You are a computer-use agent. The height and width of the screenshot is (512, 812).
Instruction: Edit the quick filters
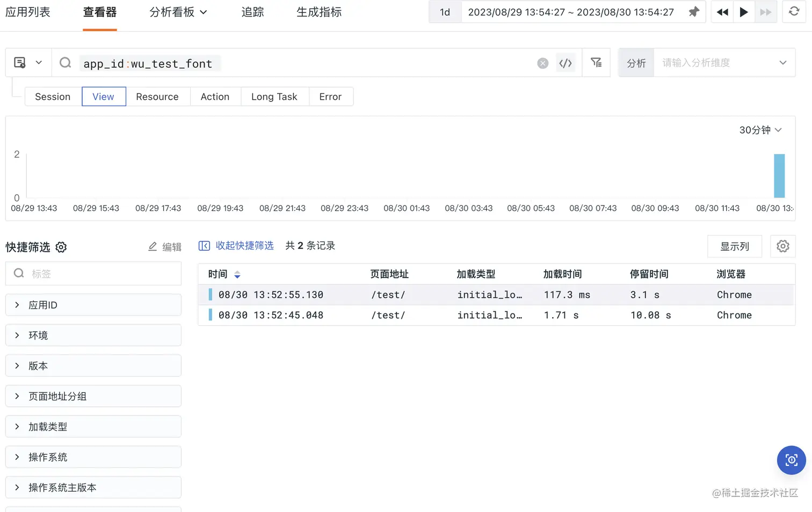165,247
